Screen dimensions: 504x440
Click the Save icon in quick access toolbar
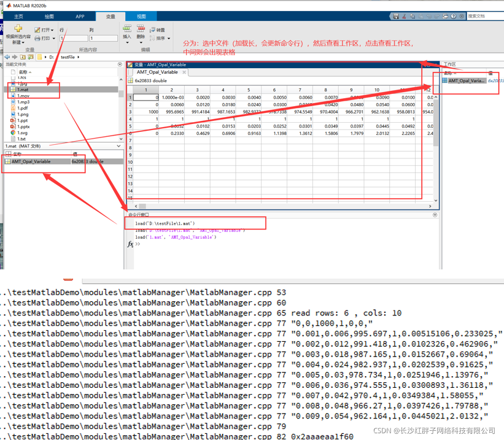pyautogui.click(x=396, y=16)
